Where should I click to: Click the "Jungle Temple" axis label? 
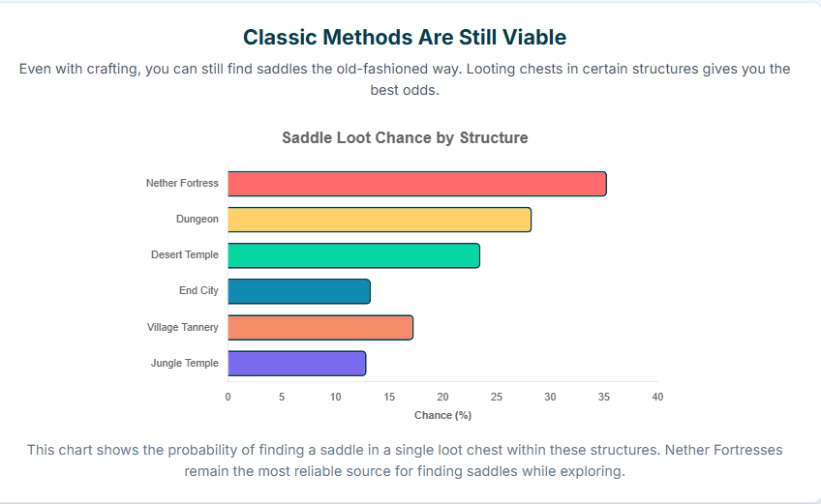[x=184, y=364]
